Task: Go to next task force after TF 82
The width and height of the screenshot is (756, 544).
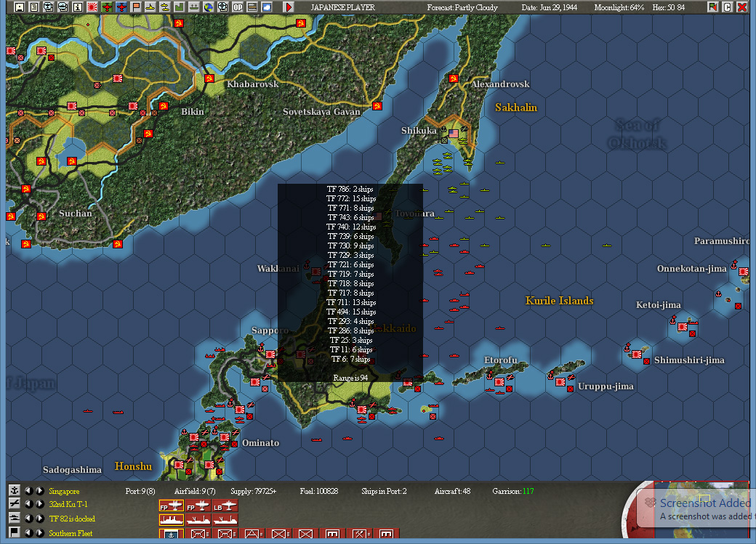Action: pos(39,519)
